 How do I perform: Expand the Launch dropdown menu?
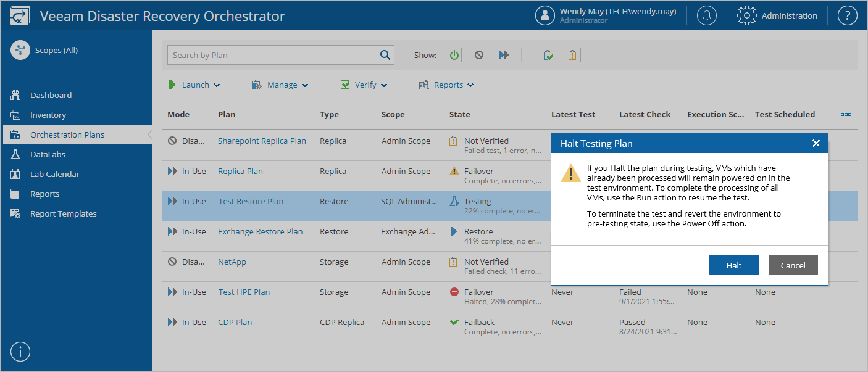point(194,85)
